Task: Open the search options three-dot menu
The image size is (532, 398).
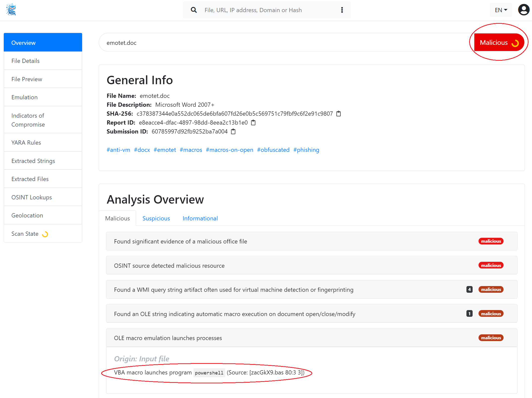Action: coord(342,10)
